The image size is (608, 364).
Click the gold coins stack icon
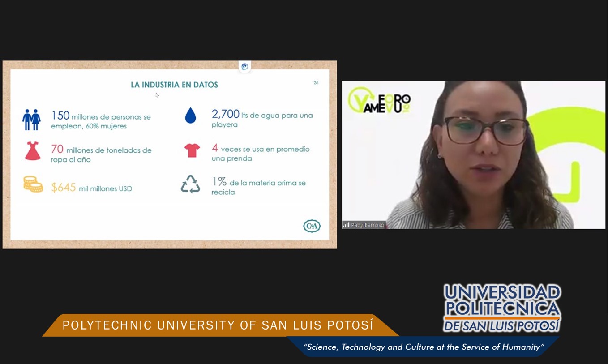click(x=33, y=184)
